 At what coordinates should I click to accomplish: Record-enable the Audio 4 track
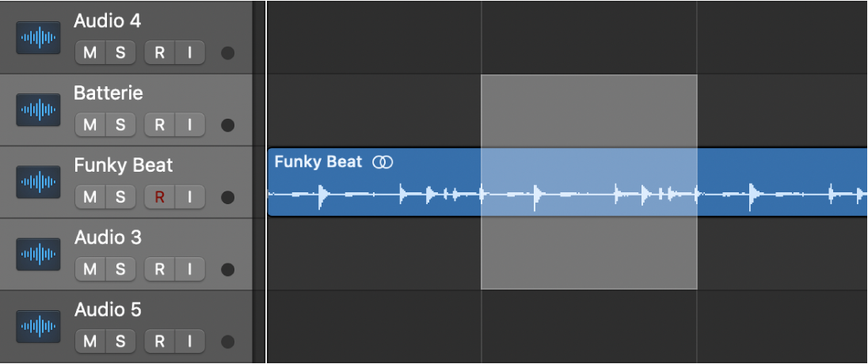(159, 53)
